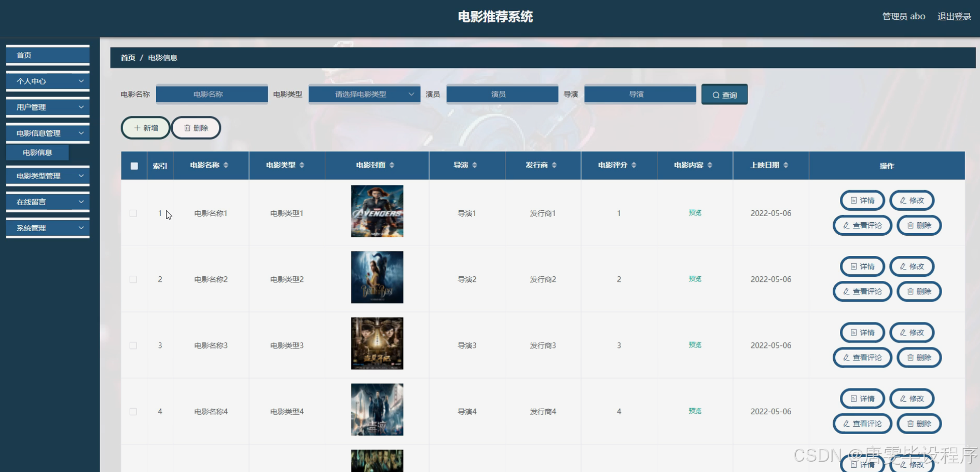Toggle the select-all checkbox in table header
The height and width of the screenshot is (472, 980).
click(x=134, y=166)
